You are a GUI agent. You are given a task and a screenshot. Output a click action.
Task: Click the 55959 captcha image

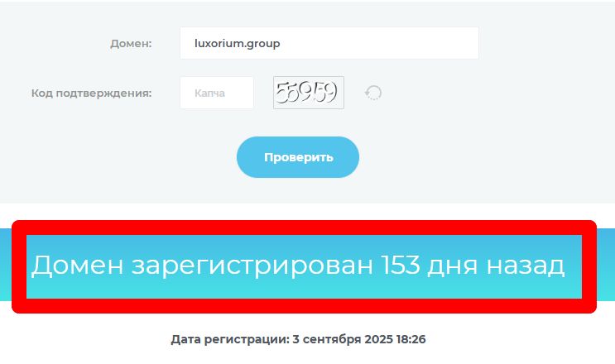pyautogui.click(x=309, y=93)
